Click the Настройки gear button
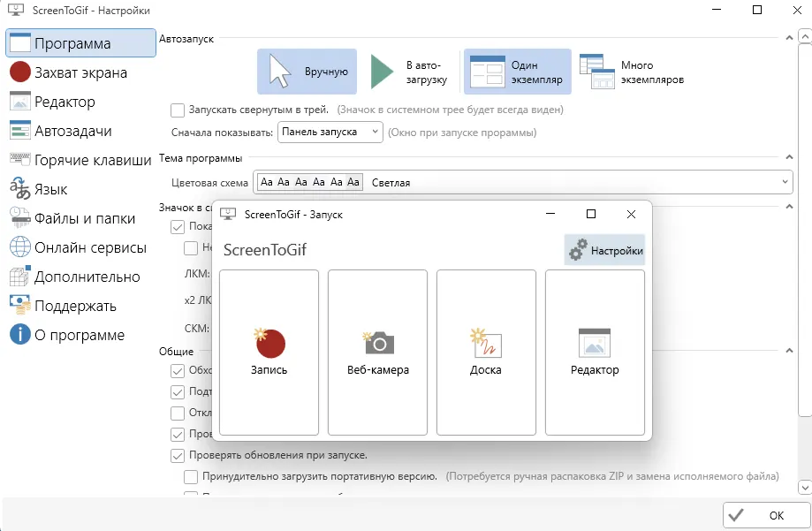812x531 pixels. click(x=605, y=251)
